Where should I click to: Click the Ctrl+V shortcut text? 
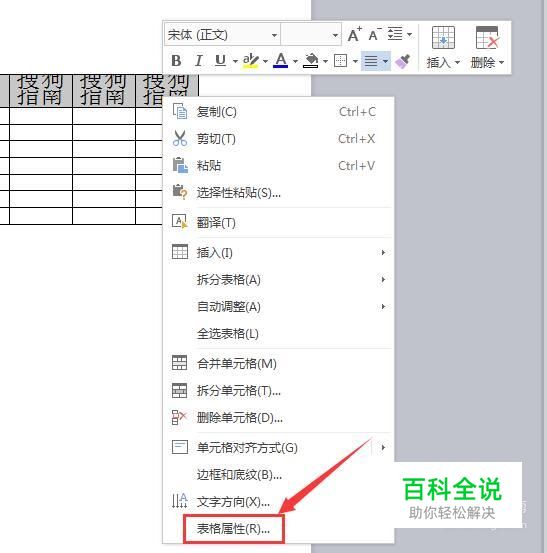pyautogui.click(x=357, y=165)
